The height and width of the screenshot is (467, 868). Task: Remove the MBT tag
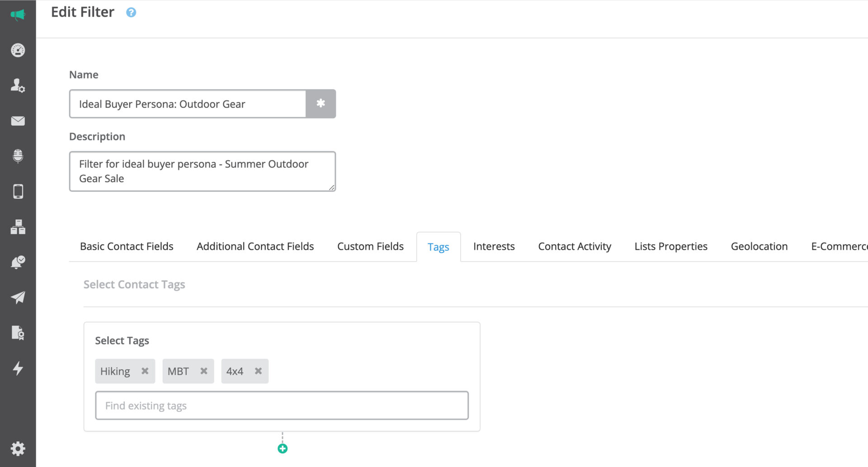point(203,371)
